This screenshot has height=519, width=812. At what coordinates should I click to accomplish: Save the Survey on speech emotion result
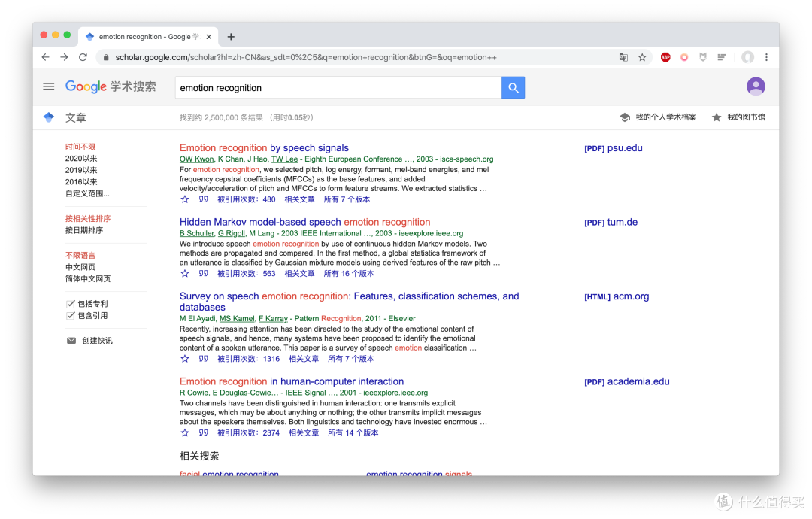coord(185,359)
